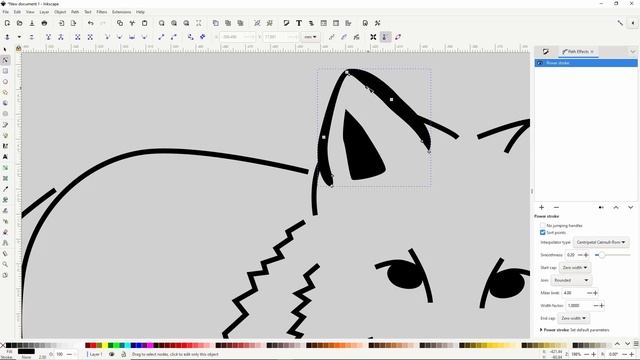Viewport: 640px width, 360px height.
Task: Move path effect up with the up arrow
Action: coord(616,207)
